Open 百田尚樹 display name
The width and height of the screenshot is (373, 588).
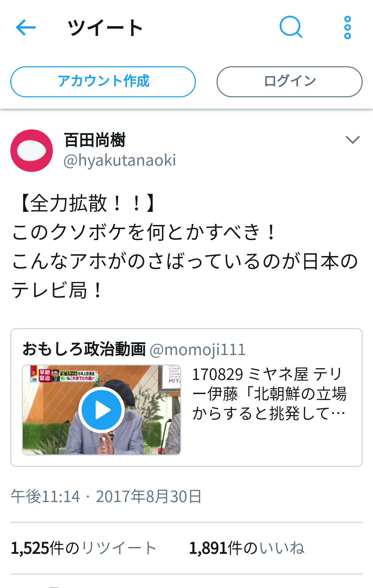[95, 140]
